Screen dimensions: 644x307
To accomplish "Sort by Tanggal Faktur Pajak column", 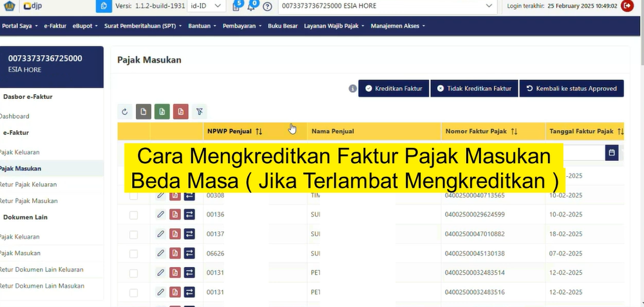I will (x=620, y=132).
